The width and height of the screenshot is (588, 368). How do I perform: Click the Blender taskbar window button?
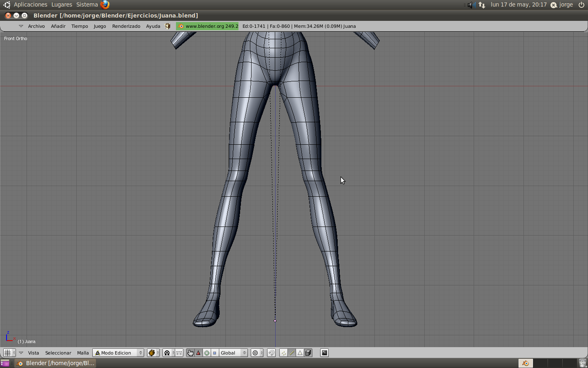coord(56,363)
